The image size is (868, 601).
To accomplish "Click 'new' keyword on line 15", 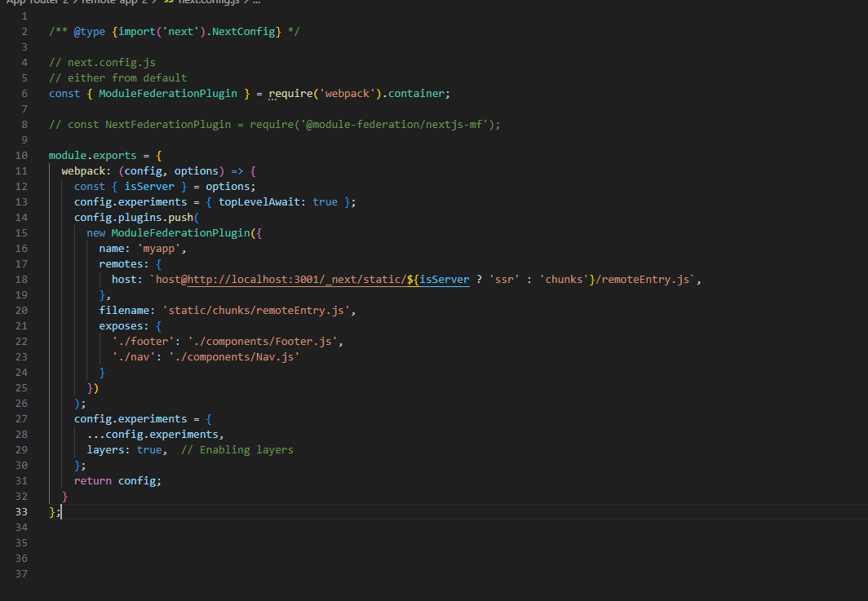I will click(x=95, y=233).
